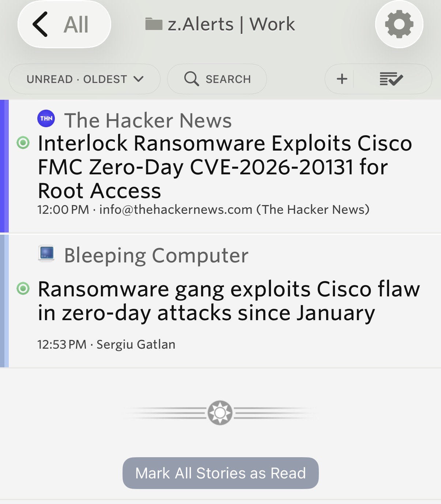441x504 pixels.
Task: Tap the Bleeping Computer favicon
Action: (x=46, y=253)
